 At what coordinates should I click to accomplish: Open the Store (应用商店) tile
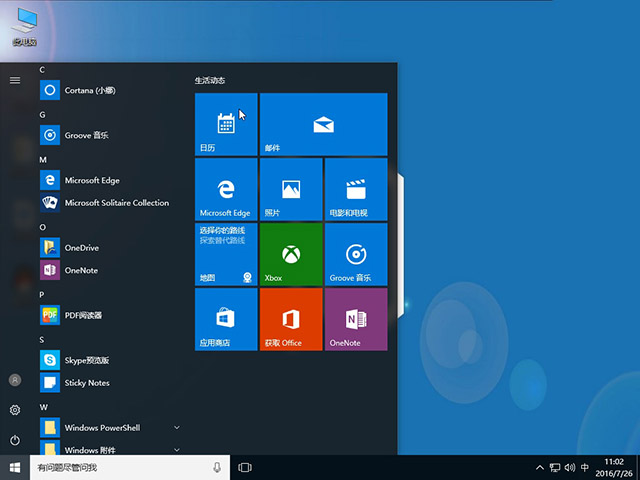(x=226, y=319)
